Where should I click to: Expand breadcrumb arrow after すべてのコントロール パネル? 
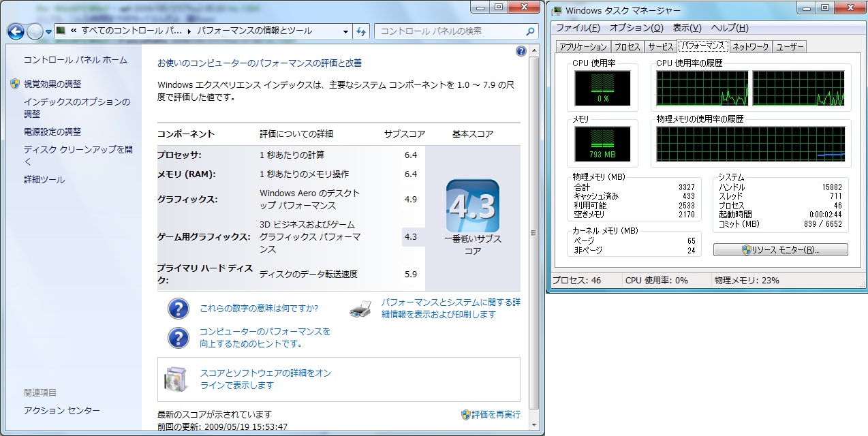pyautogui.click(x=189, y=31)
